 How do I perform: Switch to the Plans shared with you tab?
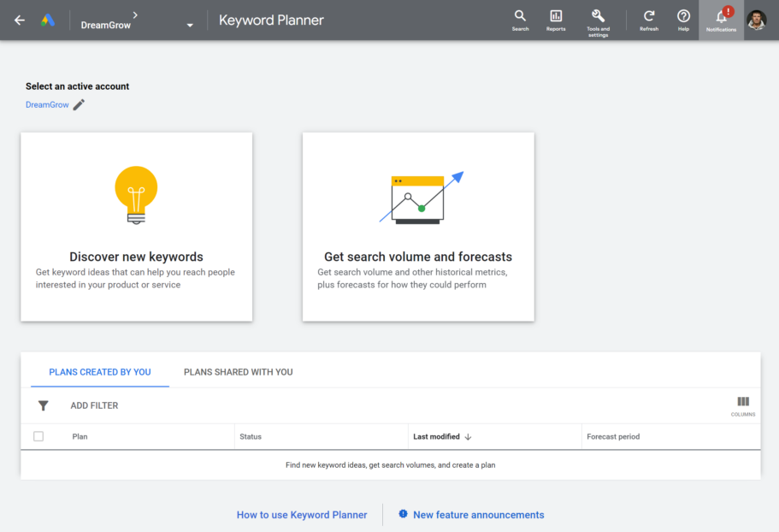238,371
